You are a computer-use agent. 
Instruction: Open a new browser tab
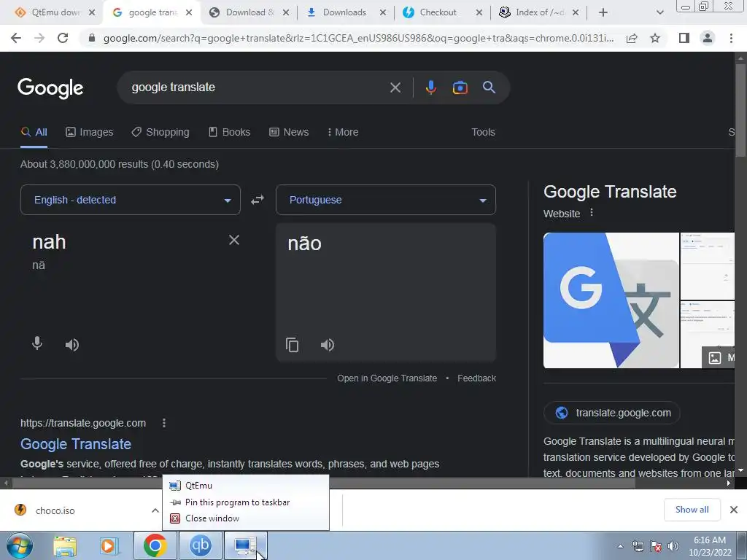603,12
